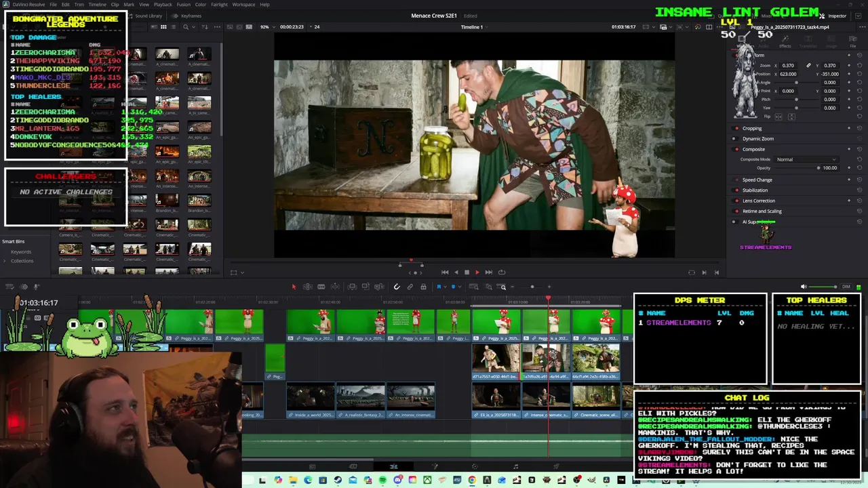Adjust the timeline zoom slider handle
This screenshot has width=868, height=488.
click(532, 287)
